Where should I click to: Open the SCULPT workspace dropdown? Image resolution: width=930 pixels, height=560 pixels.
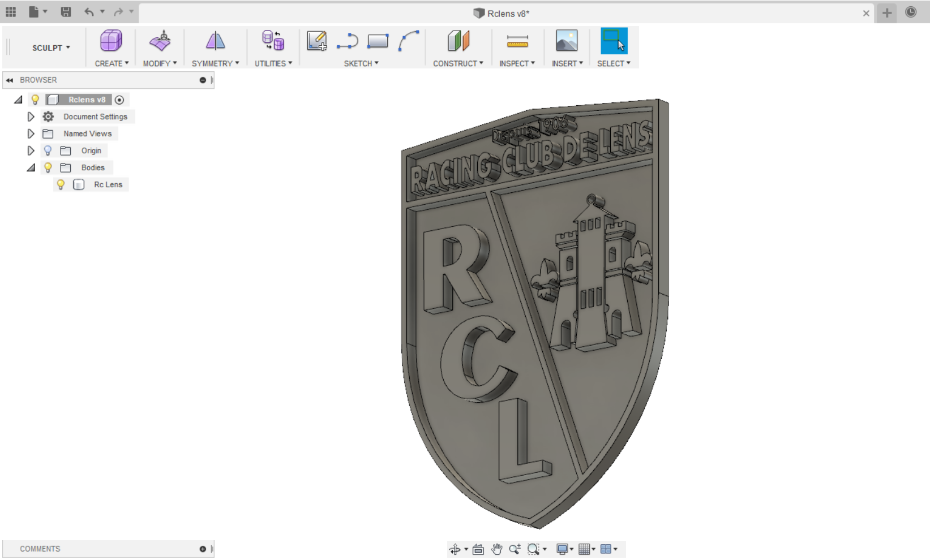[51, 48]
